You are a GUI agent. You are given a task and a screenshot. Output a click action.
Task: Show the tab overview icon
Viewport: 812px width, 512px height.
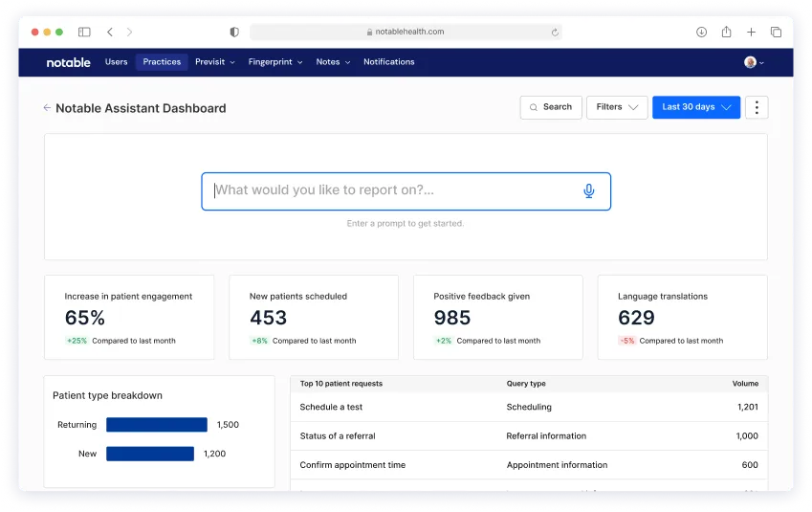(776, 33)
